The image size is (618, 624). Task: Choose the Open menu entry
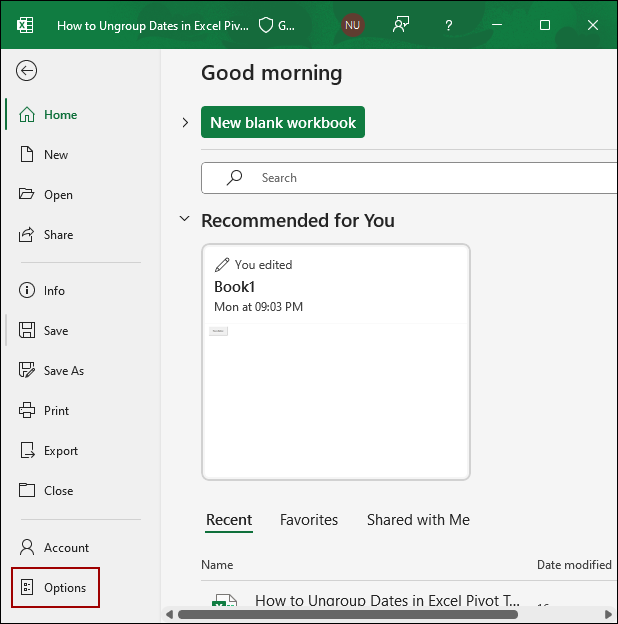pyautogui.click(x=58, y=195)
